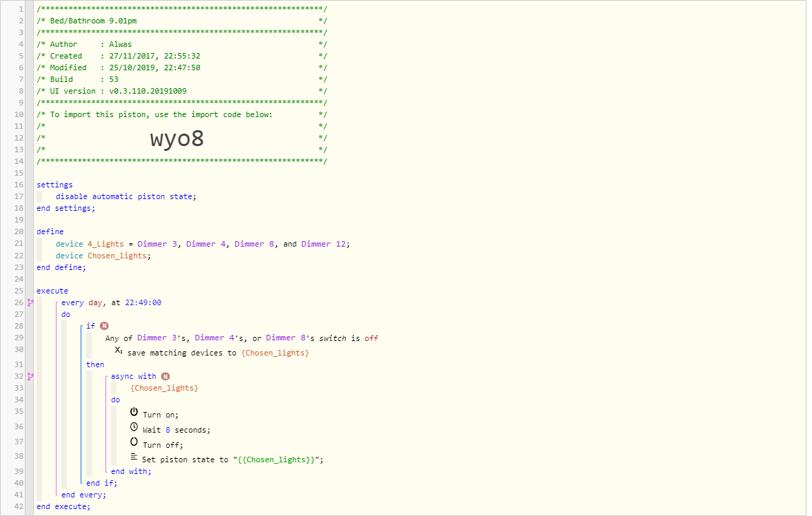Click the lines icon before Set piston state
This screenshot has height=516, width=812.
point(134,457)
